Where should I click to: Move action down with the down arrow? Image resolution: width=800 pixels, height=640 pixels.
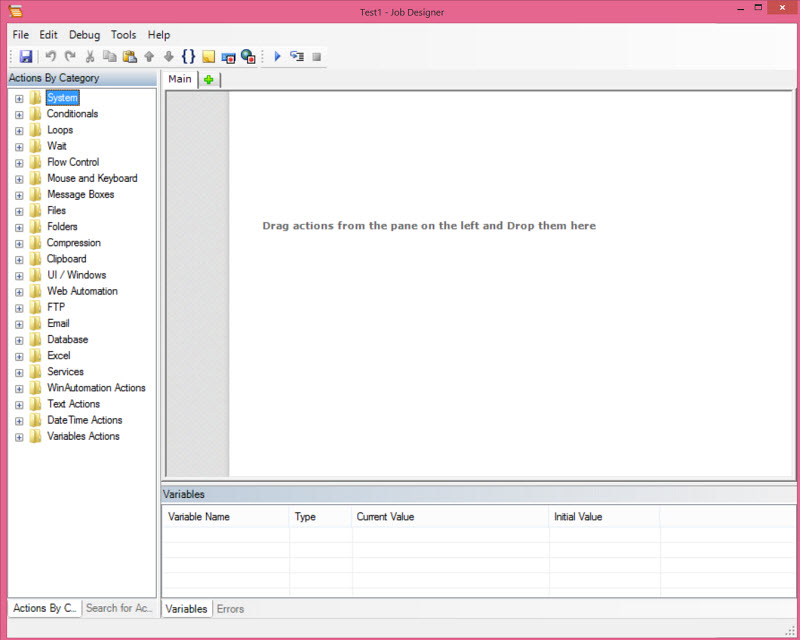pyautogui.click(x=169, y=56)
